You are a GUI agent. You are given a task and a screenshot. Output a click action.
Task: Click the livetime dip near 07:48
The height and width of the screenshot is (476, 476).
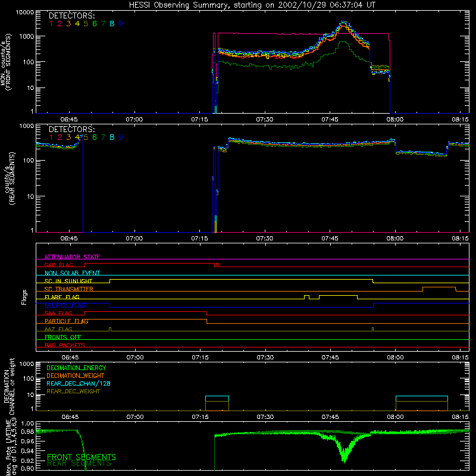[344, 455]
